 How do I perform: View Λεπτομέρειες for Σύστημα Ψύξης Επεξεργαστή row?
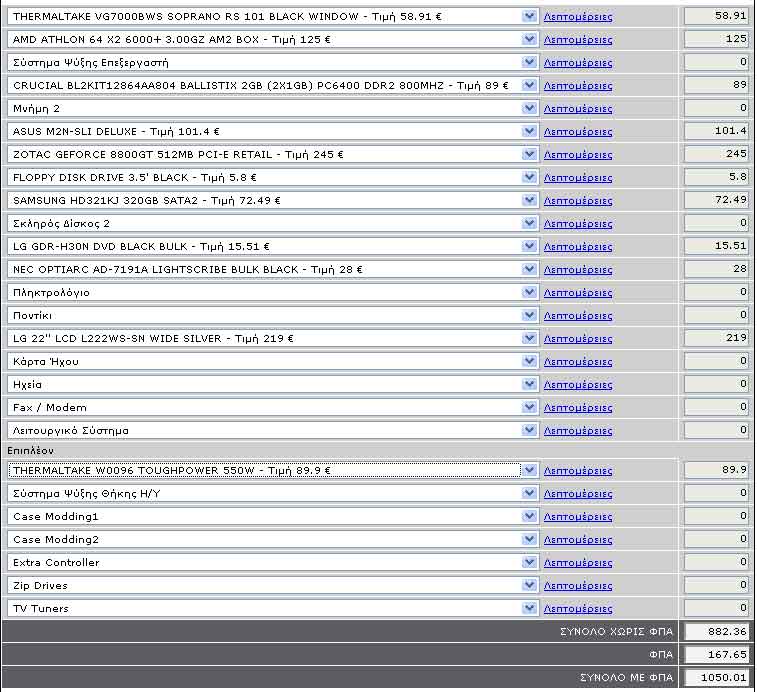click(x=578, y=63)
